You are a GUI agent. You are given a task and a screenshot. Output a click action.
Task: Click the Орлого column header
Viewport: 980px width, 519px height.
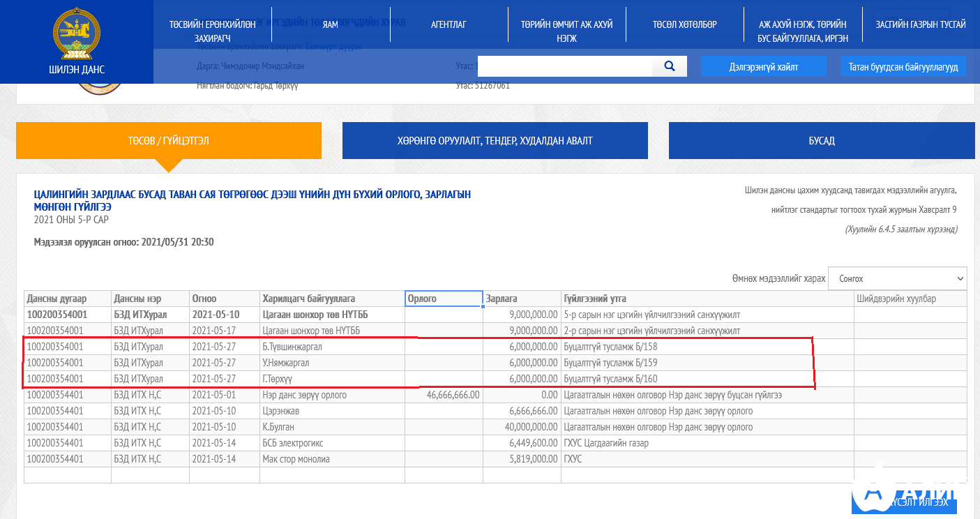click(x=444, y=299)
